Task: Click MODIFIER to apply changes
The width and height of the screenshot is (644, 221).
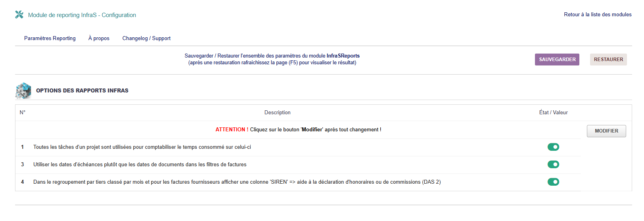Action: (x=606, y=131)
